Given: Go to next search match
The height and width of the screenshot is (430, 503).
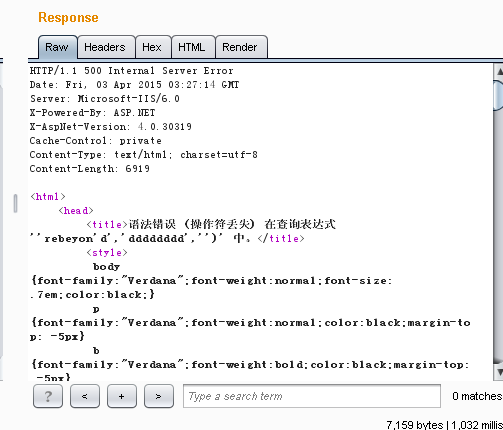Looking at the screenshot, I should point(159,396).
